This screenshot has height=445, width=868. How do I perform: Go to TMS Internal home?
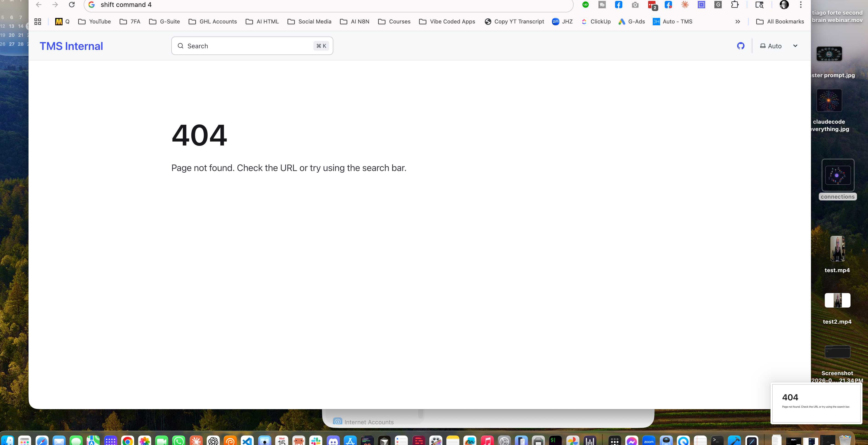tap(72, 46)
